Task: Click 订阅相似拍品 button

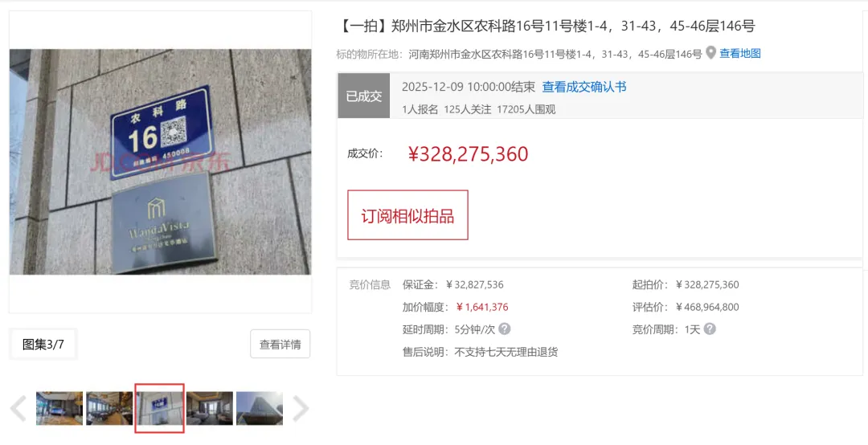Action: (x=408, y=215)
